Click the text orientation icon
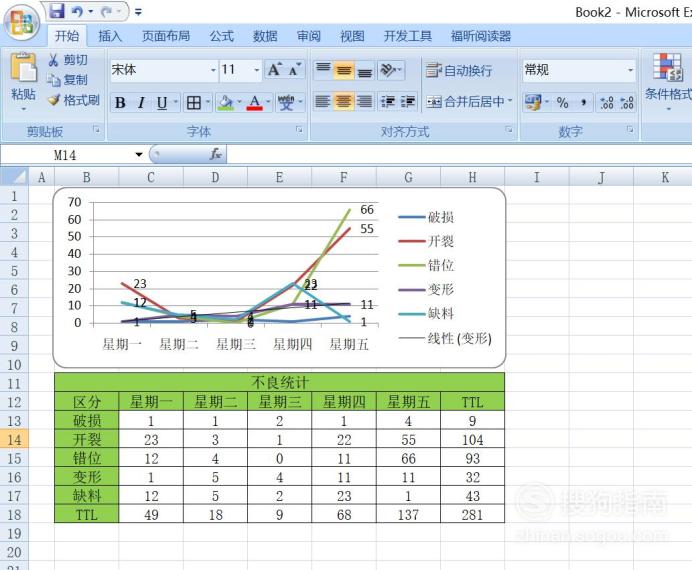Viewport: 692px width, 570px height. pyautogui.click(x=388, y=70)
